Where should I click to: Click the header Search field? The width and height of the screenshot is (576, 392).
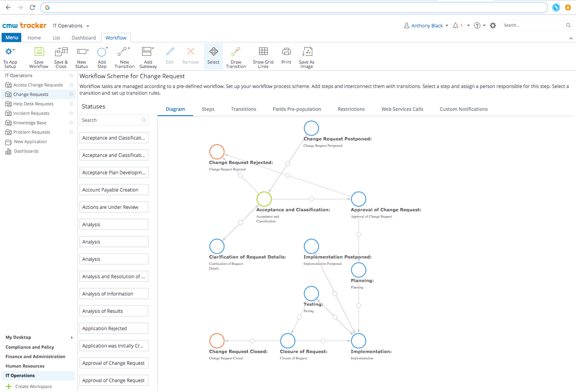click(x=537, y=25)
